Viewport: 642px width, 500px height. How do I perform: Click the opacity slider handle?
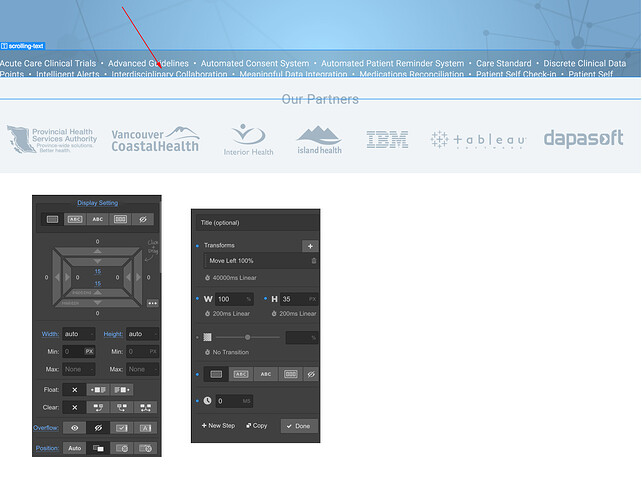pyautogui.click(x=247, y=337)
